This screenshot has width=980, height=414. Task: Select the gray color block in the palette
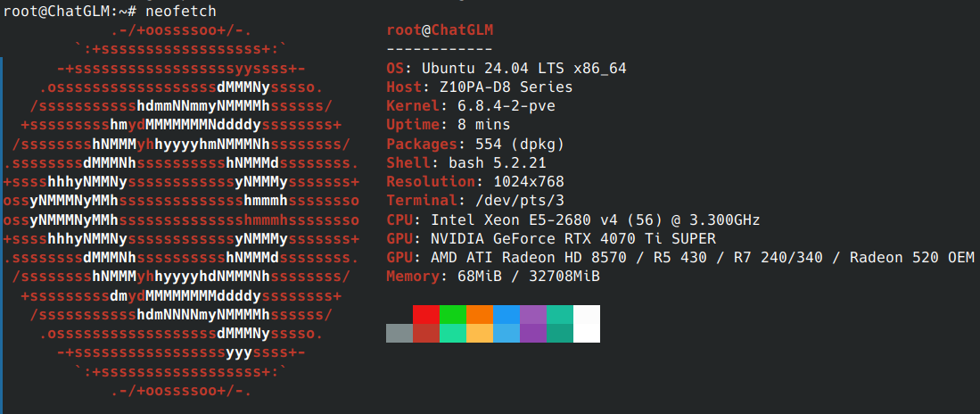(x=399, y=333)
